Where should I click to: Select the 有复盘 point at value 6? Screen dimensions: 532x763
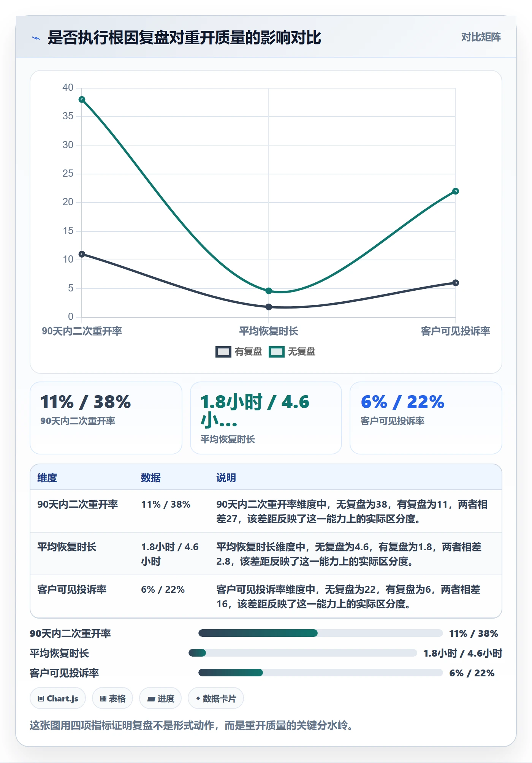point(456,283)
